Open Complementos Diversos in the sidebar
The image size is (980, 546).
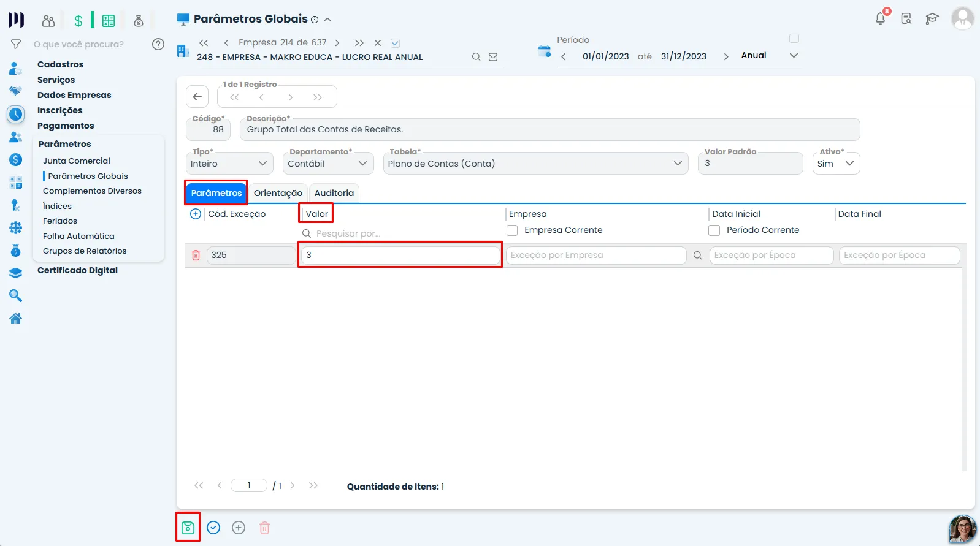coord(92,191)
